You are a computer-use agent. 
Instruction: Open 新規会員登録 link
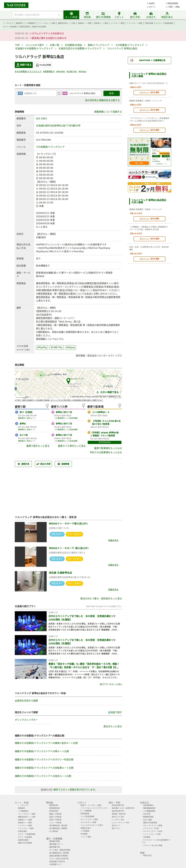pyautogui.click(x=173, y=3)
